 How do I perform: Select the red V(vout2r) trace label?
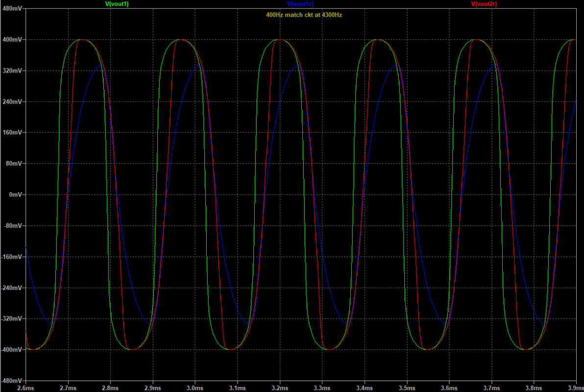484,4
